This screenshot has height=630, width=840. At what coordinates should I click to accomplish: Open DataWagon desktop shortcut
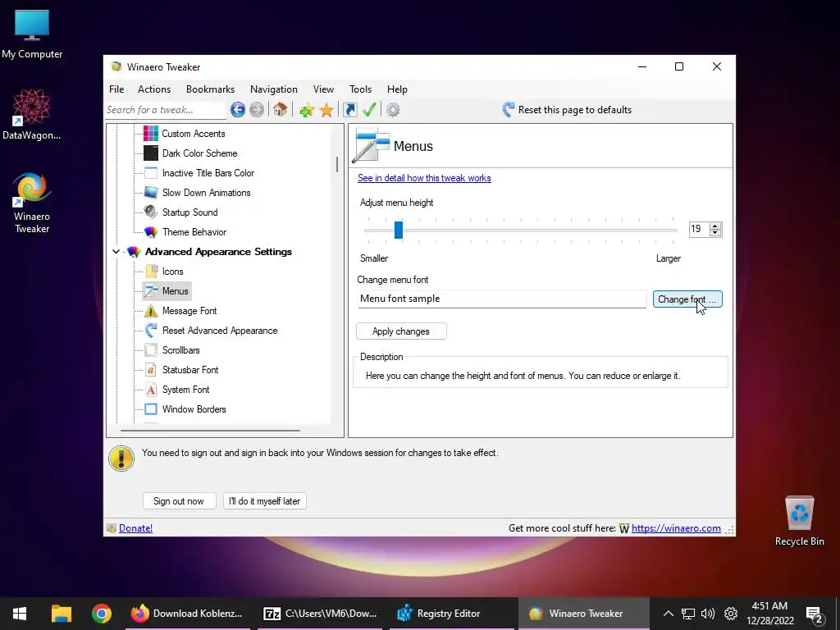click(x=32, y=115)
